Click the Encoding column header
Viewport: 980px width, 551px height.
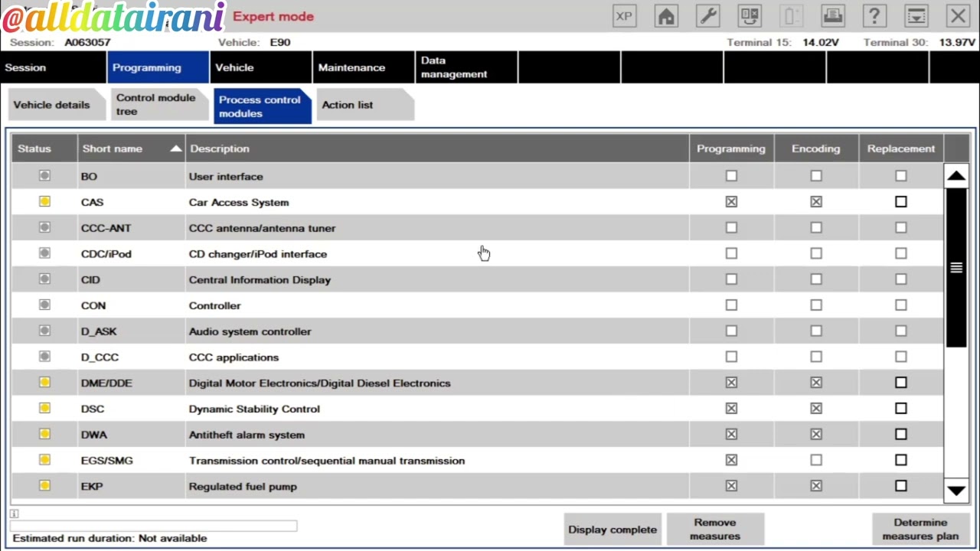click(816, 148)
